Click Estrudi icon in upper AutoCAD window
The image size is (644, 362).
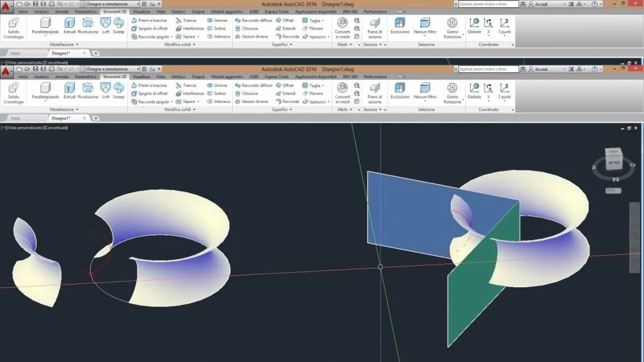click(70, 26)
